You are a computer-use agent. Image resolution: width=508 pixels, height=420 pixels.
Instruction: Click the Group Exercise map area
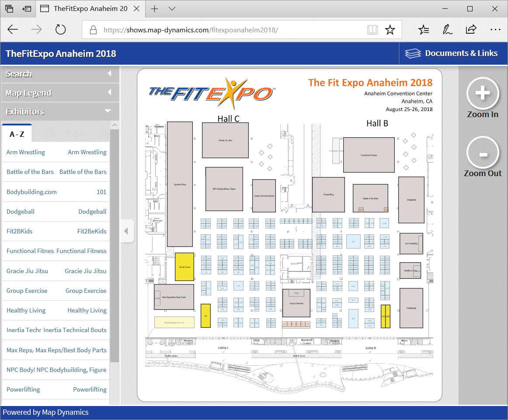click(x=296, y=303)
